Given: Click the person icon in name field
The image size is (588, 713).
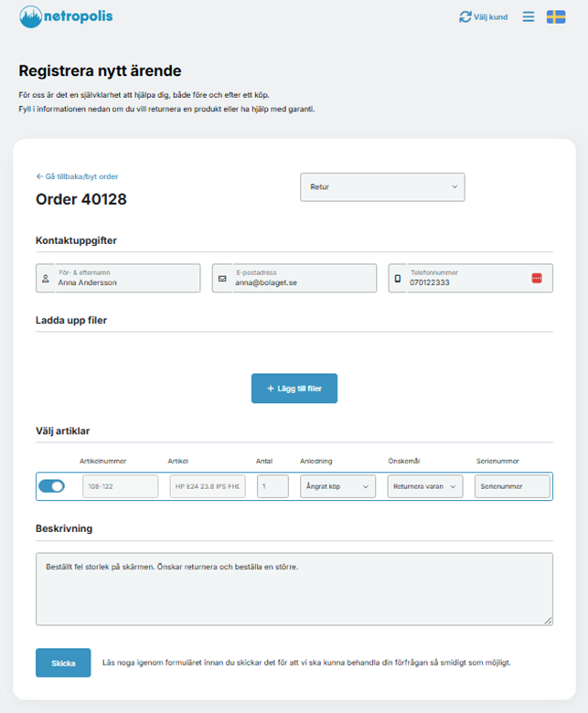Looking at the screenshot, I should coord(46,279).
